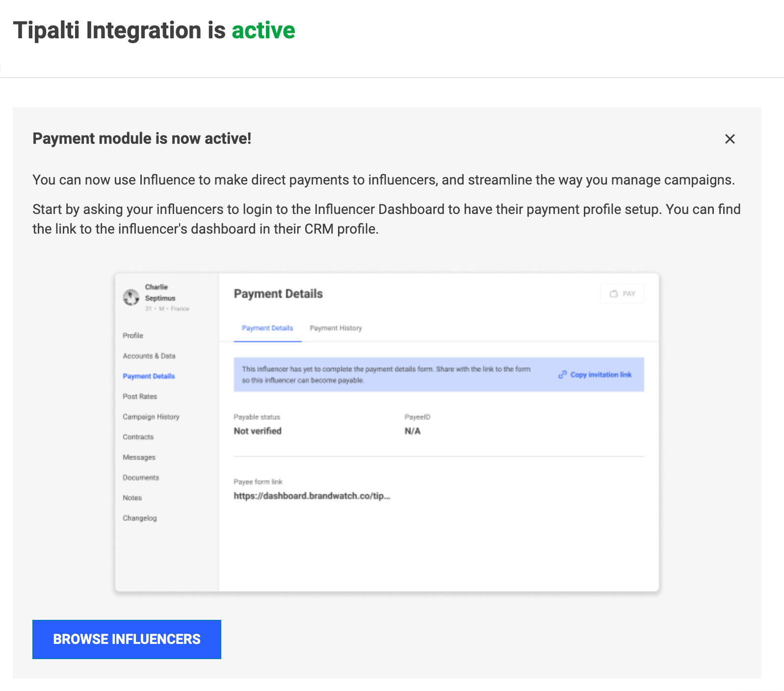The width and height of the screenshot is (784, 691).
Task: Open the preview screenshot thumbnail of Payment Details
Action: tap(387, 432)
